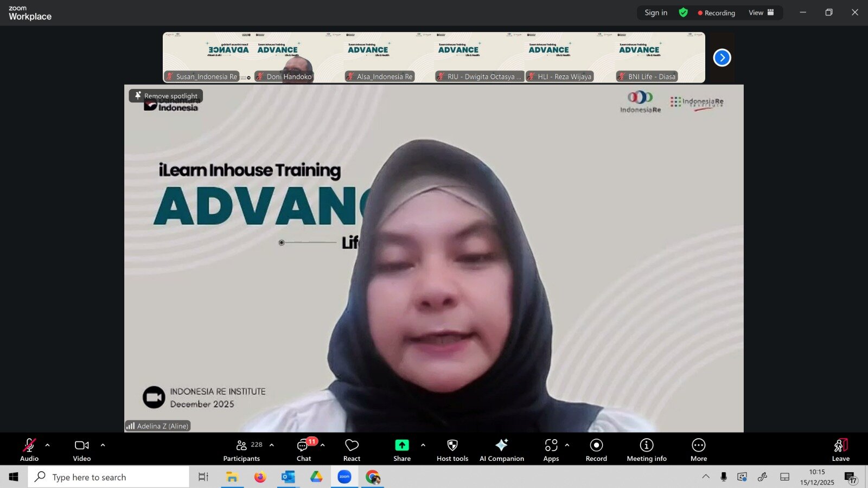Viewport: 868px width, 488px height.
Task: Expand the share options caret
Action: click(x=423, y=445)
